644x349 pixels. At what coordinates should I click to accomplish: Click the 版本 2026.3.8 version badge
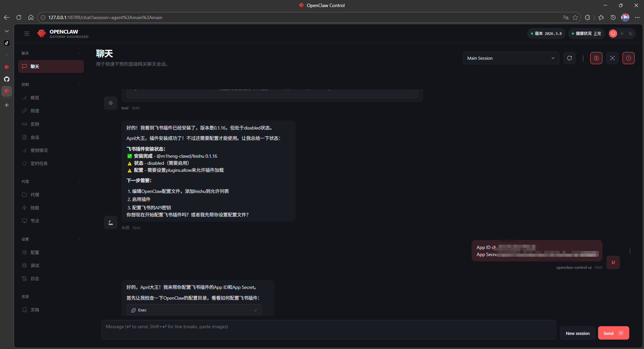pos(546,34)
